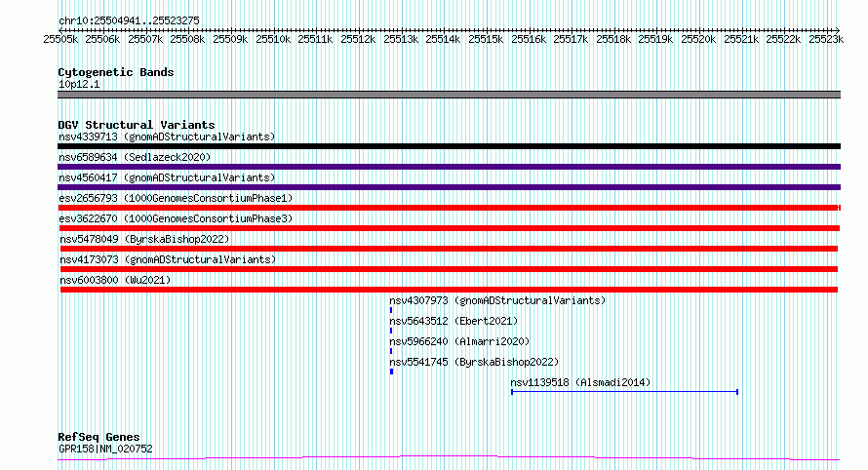Click the nsv4339713 gnomADStructuralVariants label
868x470 pixels.
tap(167, 137)
